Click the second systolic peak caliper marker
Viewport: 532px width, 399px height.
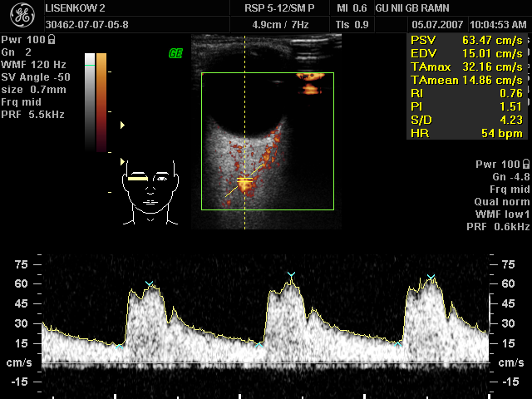click(291, 274)
